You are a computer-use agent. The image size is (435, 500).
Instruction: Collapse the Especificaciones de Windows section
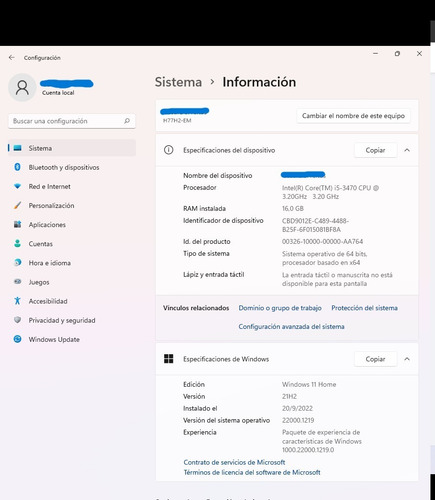pos(407,359)
